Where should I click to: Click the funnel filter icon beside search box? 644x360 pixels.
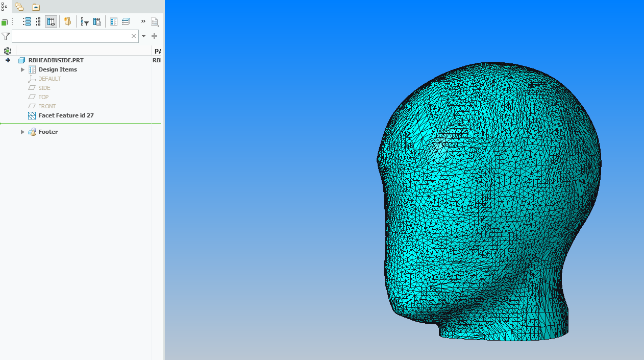pyautogui.click(x=5, y=36)
